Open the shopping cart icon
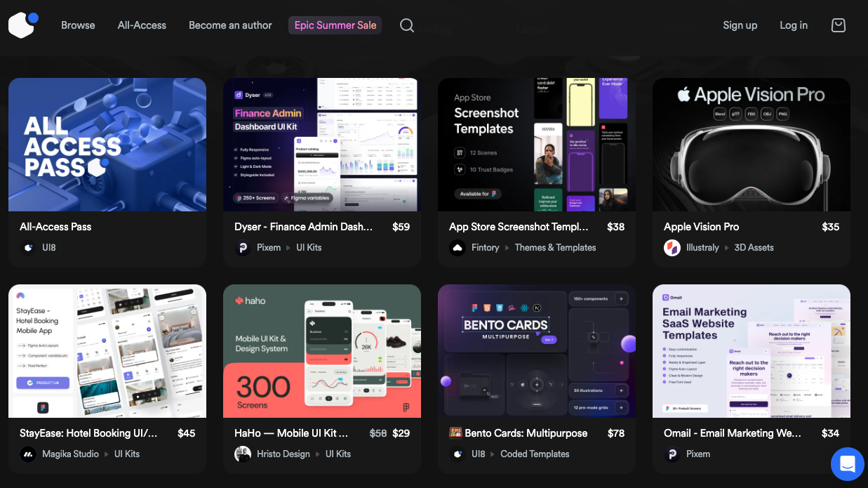Screen dimensions: 868x488 tap(838, 25)
